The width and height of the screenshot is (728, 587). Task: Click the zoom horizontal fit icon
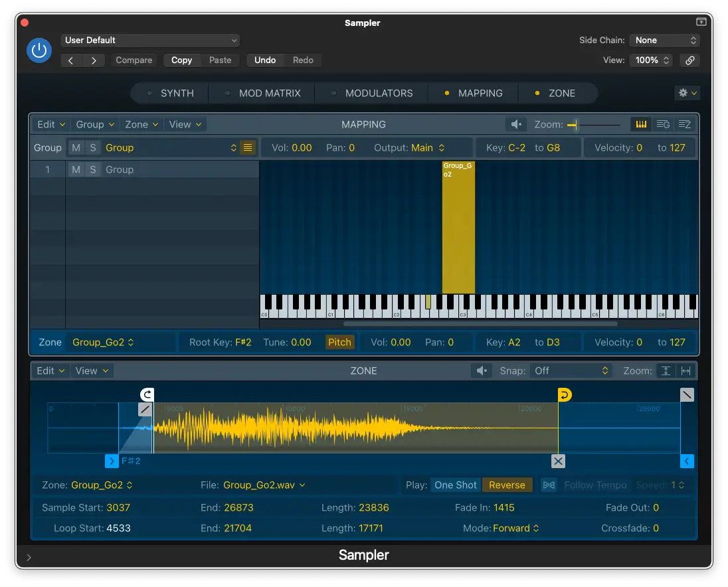point(686,371)
